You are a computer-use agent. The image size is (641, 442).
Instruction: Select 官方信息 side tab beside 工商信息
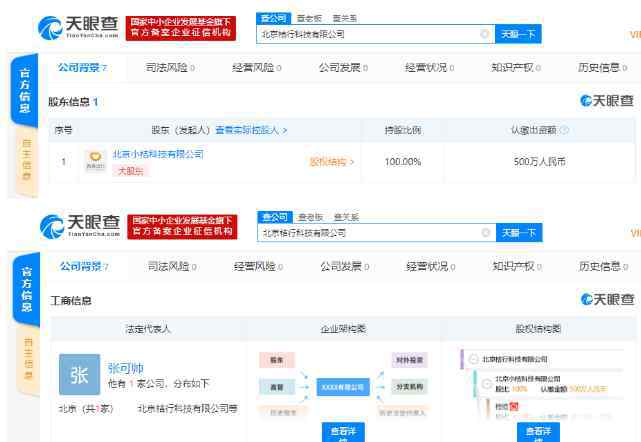(x=26, y=289)
